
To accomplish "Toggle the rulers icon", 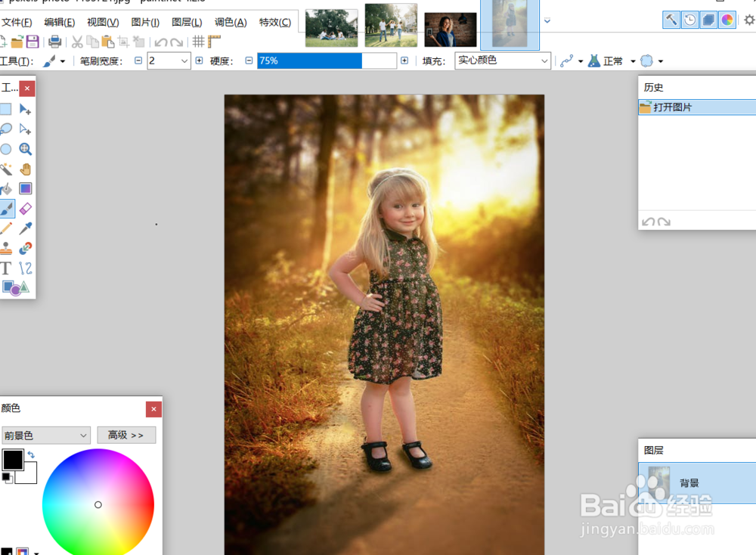I will (x=214, y=42).
